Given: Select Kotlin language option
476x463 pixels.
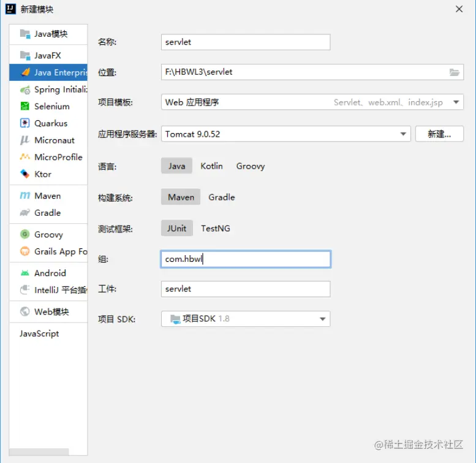Looking at the screenshot, I should (x=211, y=166).
